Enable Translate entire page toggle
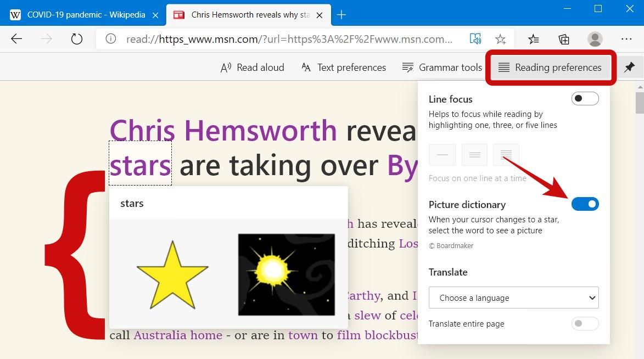Screen dimensions: 644x359 coord(585,324)
